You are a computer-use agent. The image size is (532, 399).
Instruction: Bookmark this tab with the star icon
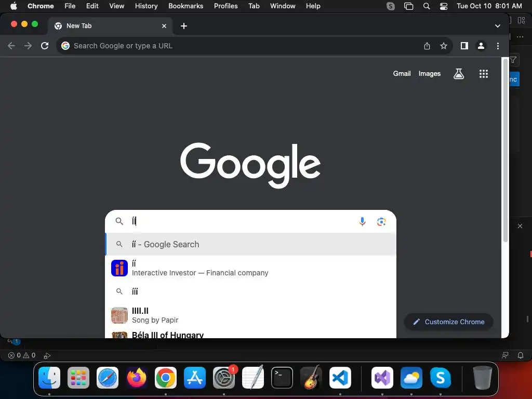pos(444,46)
